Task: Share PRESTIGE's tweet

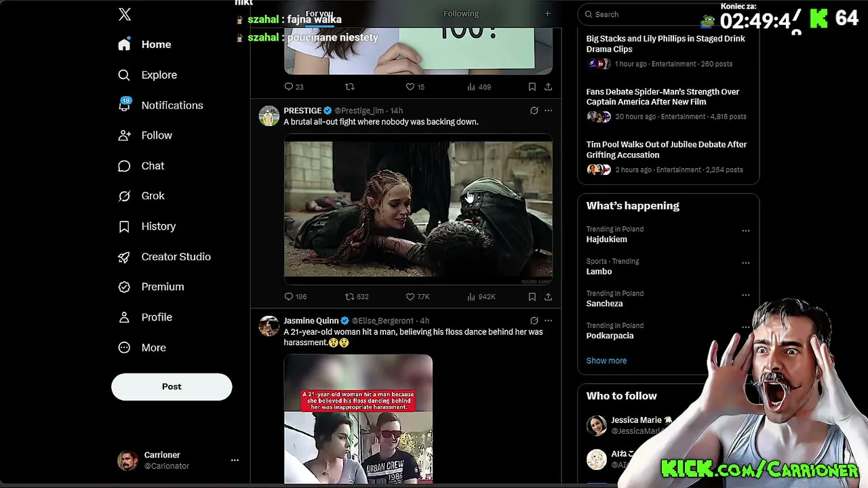Action: tap(548, 297)
